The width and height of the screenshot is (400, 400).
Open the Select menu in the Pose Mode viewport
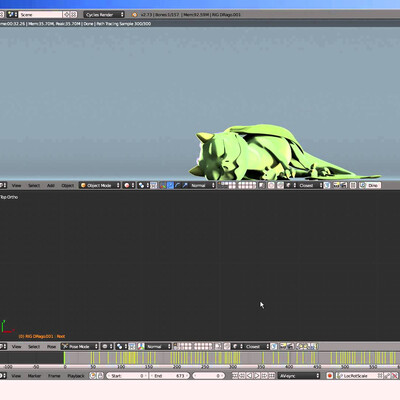(x=34, y=347)
